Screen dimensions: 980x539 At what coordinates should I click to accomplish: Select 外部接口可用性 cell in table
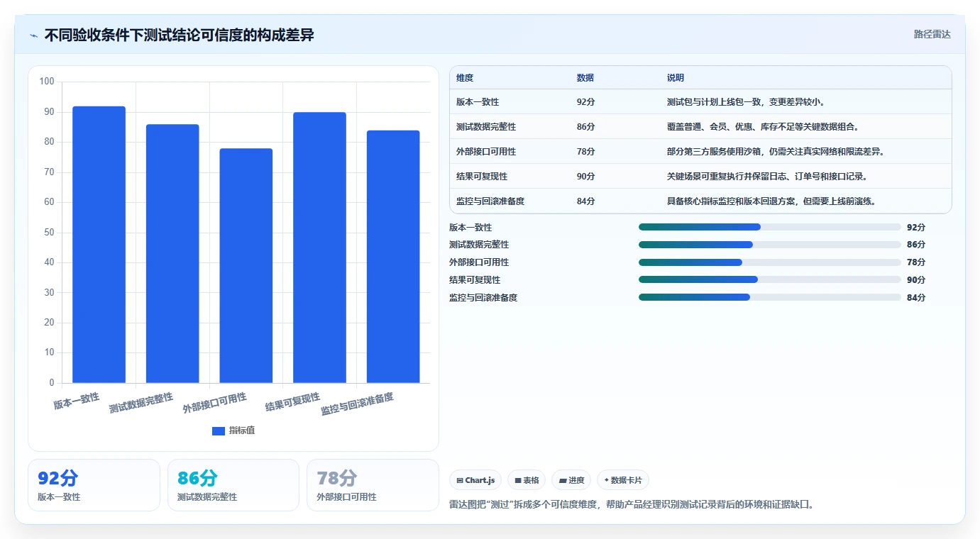(x=486, y=152)
